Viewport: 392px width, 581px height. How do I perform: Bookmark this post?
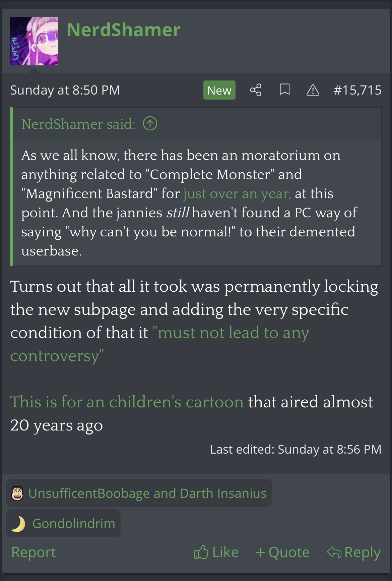pos(284,90)
